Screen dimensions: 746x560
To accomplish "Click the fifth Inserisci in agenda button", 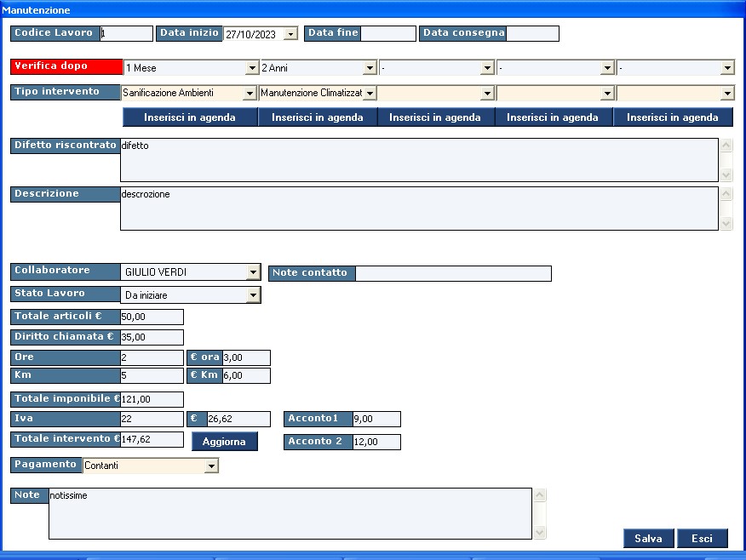I will click(x=673, y=117).
